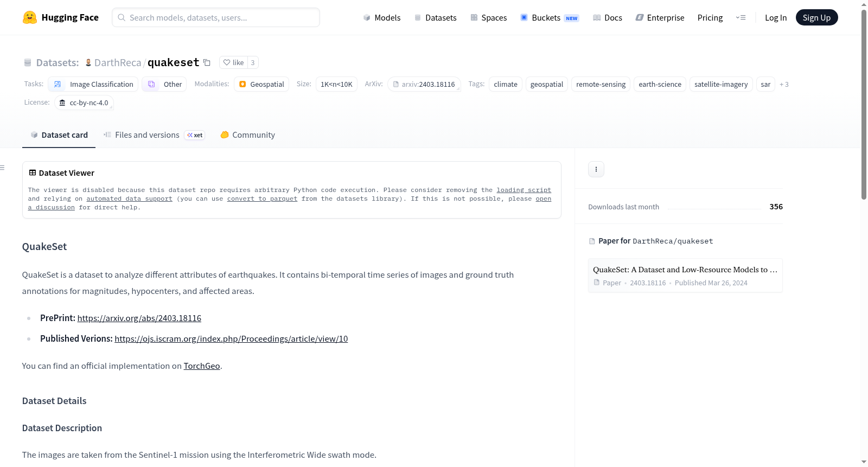The height and width of the screenshot is (467, 868).
Task: Open the Pricing page
Action: [x=710, y=17]
